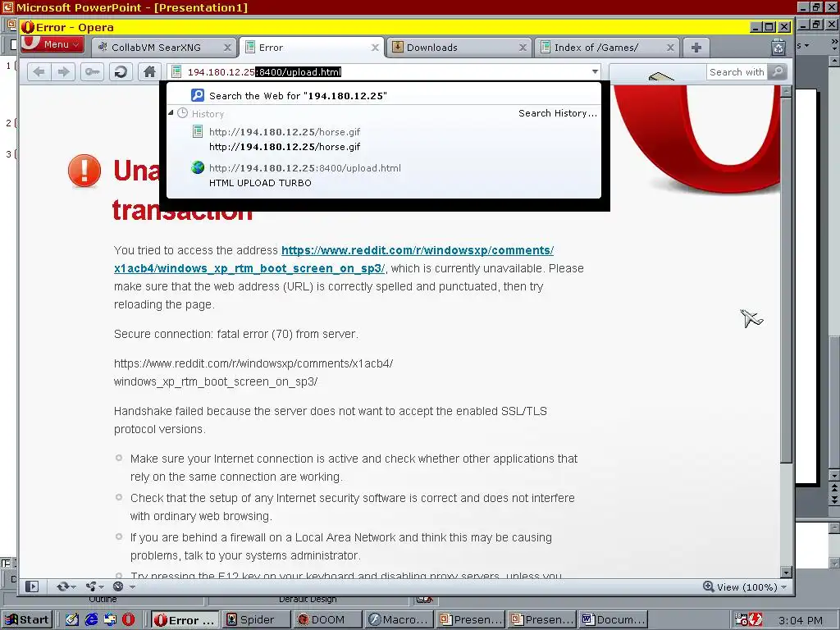Go back with the Back arrow button
This screenshot has height=630, width=840.
click(39, 72)
